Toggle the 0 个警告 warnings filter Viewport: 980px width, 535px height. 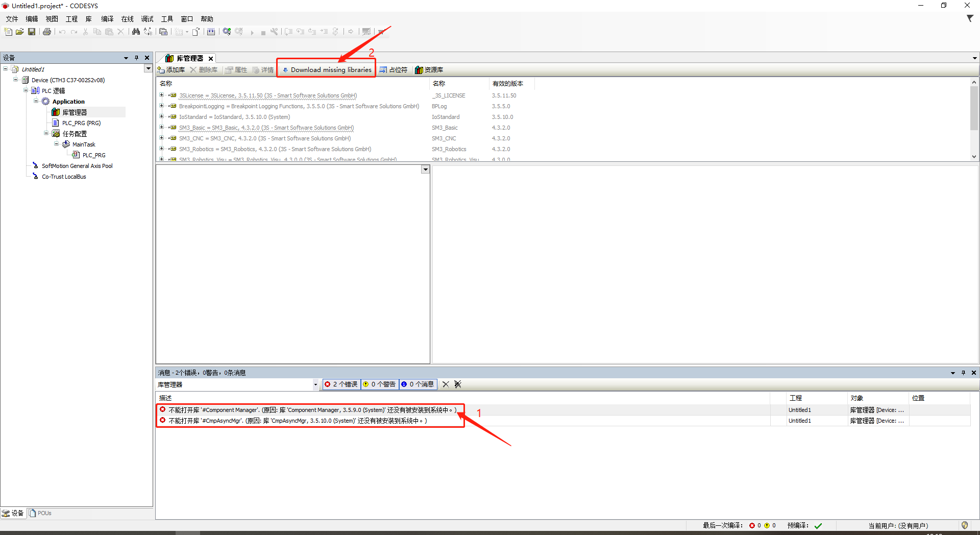tap(380, 384)
